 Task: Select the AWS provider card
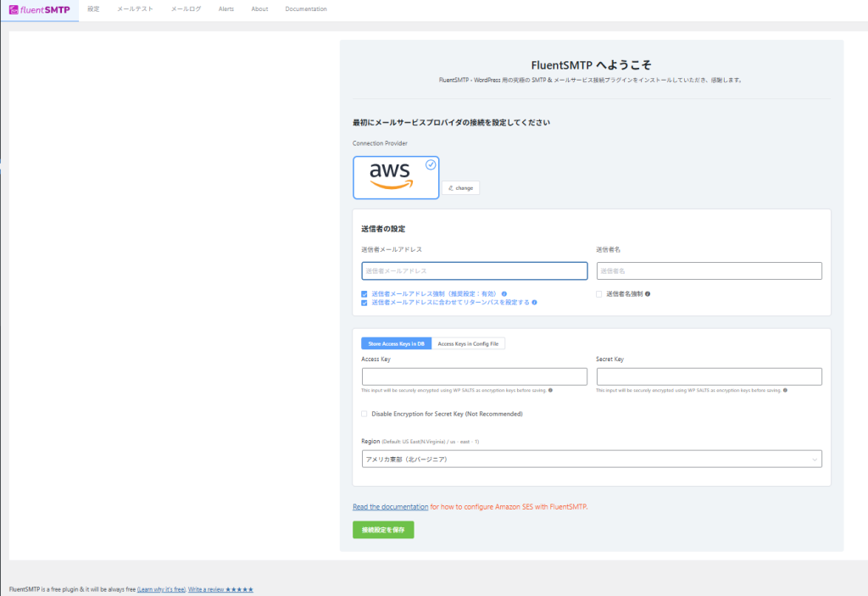coord(396,177)
